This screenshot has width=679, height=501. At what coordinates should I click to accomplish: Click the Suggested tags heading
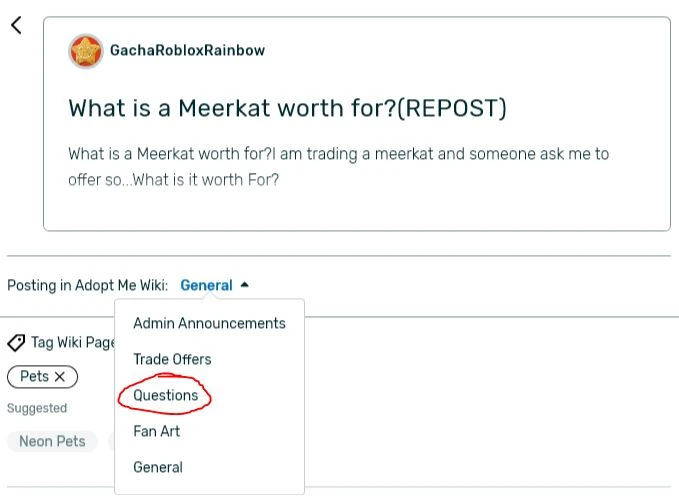coord(37,408)
